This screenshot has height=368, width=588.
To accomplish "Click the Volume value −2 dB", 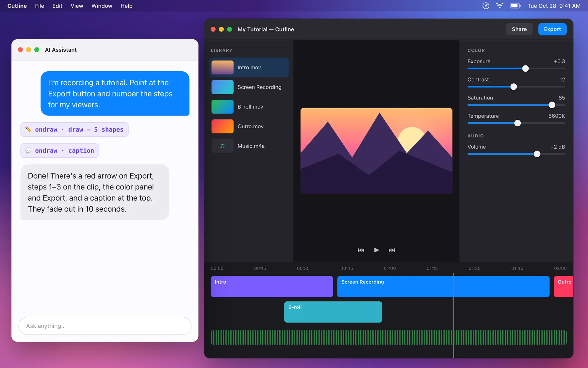I will 558,147.
